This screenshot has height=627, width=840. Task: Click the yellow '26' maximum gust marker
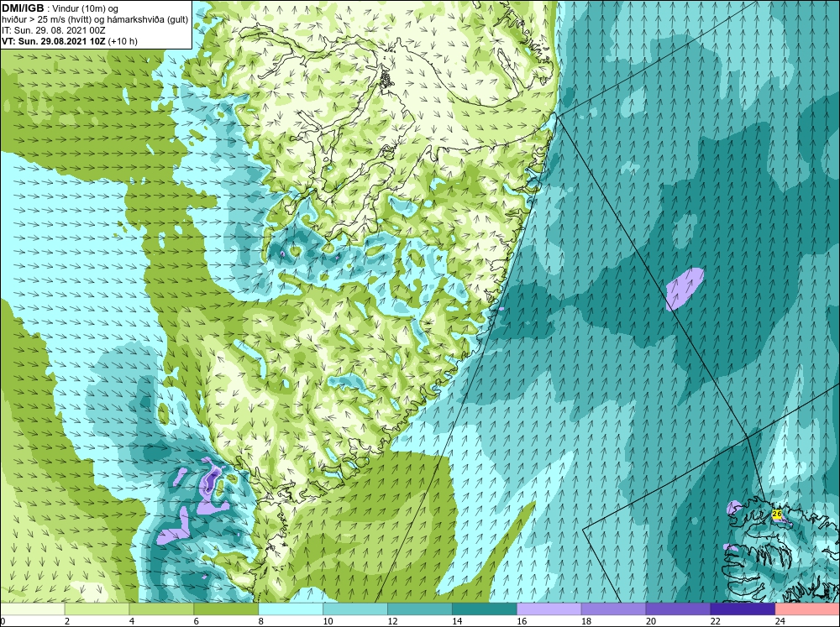point(777,514)
